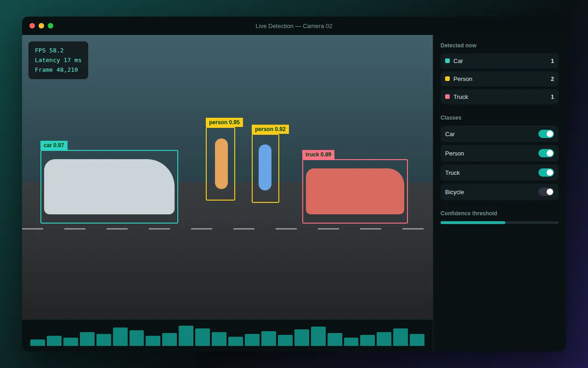Click the 'Detected now' heading
The width and height of the screenshot is (588, 368).
coord(458,46)
